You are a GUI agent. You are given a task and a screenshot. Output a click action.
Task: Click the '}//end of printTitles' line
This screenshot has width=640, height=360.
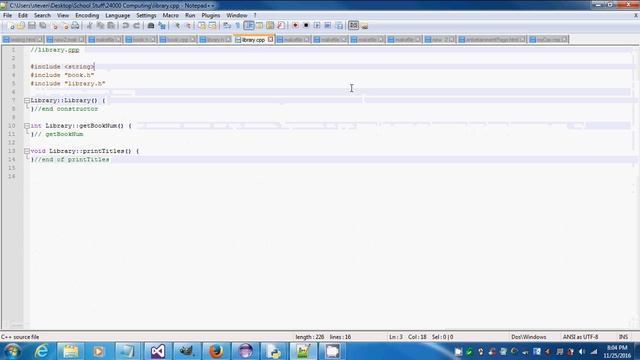[70, 160]
